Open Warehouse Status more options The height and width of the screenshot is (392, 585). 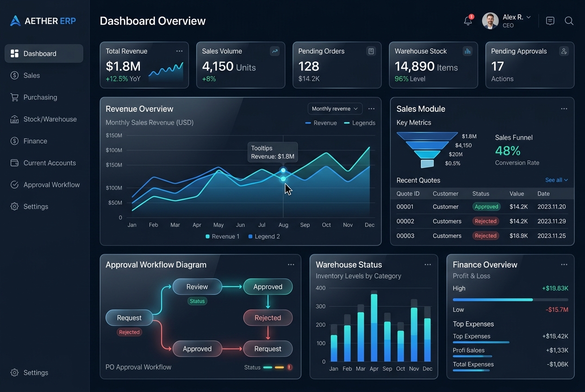coord(428,264)
